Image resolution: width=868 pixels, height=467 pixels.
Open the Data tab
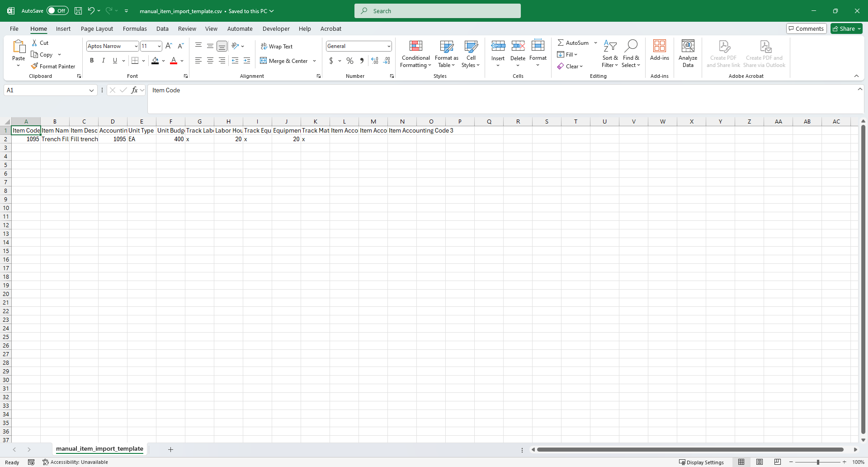pyautogui.click(x=162, y=29)
